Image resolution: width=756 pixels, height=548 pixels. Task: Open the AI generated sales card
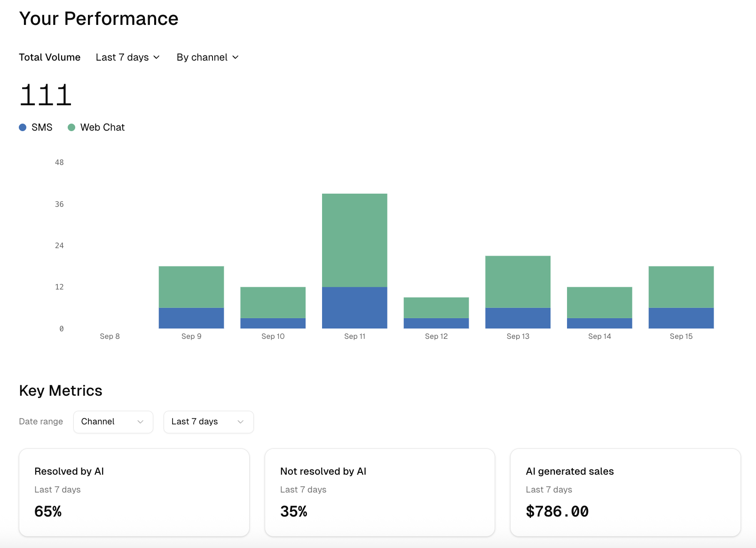[625, 492]
